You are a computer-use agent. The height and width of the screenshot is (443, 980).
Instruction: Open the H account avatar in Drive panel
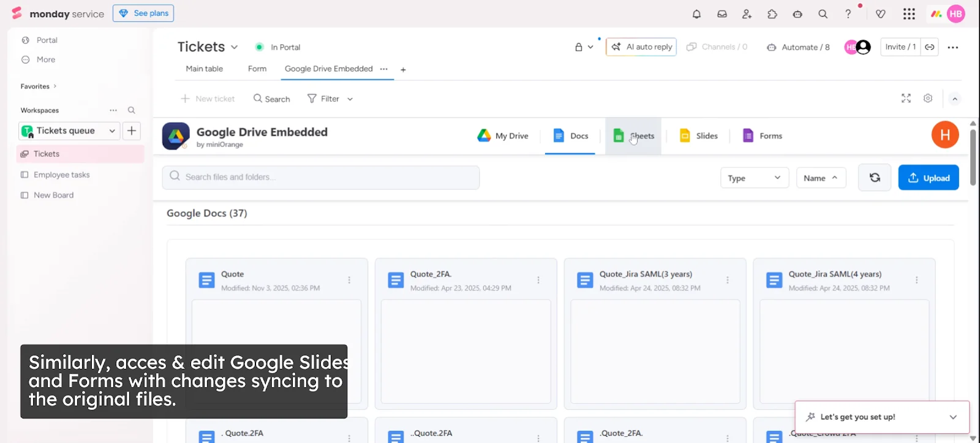tap(945, 135)
